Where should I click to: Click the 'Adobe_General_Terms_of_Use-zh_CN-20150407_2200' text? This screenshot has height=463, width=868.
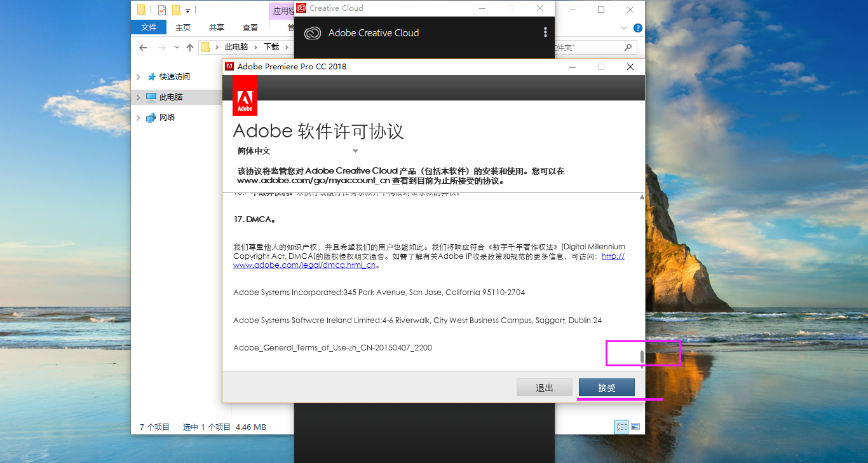[x=333, y=348]
